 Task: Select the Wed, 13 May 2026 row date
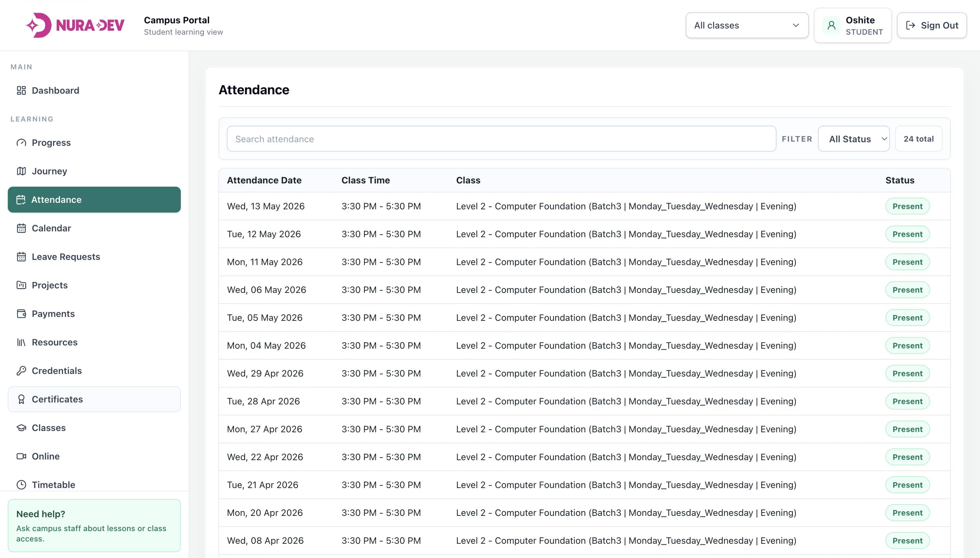pos(266,206)
